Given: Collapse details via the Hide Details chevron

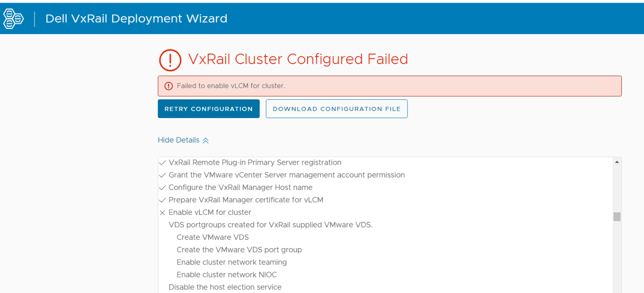Looking at the screenshot, I should (x=205, y=140).
